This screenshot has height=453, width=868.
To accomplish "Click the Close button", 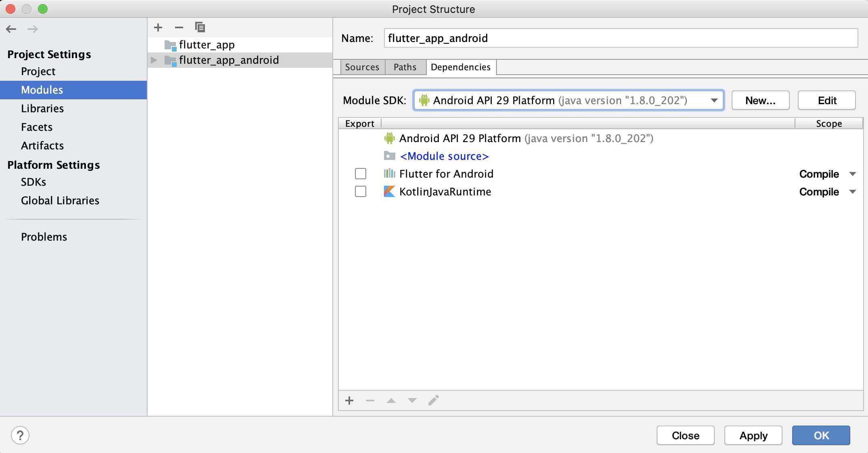I will [x=686, y=435].
